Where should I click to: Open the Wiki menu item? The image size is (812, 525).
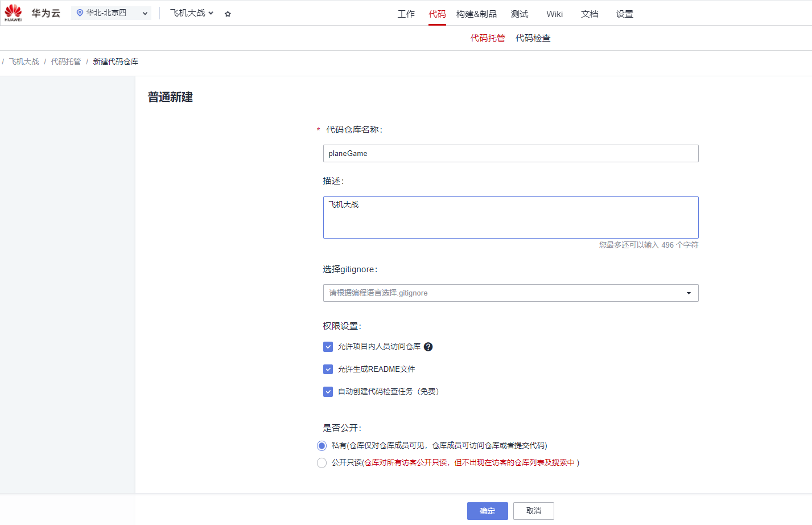(554, 14)
